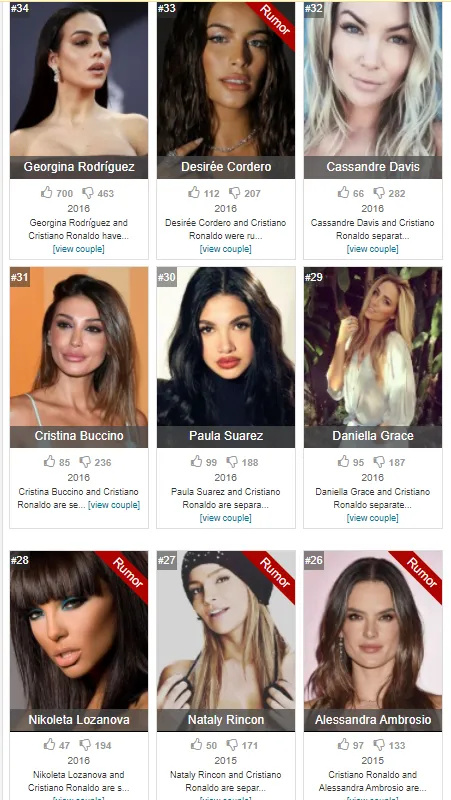Click thumbs up icon for Georgina Rodríguez
This screenshot has width=451, height=800.
[x=46, y=193]
